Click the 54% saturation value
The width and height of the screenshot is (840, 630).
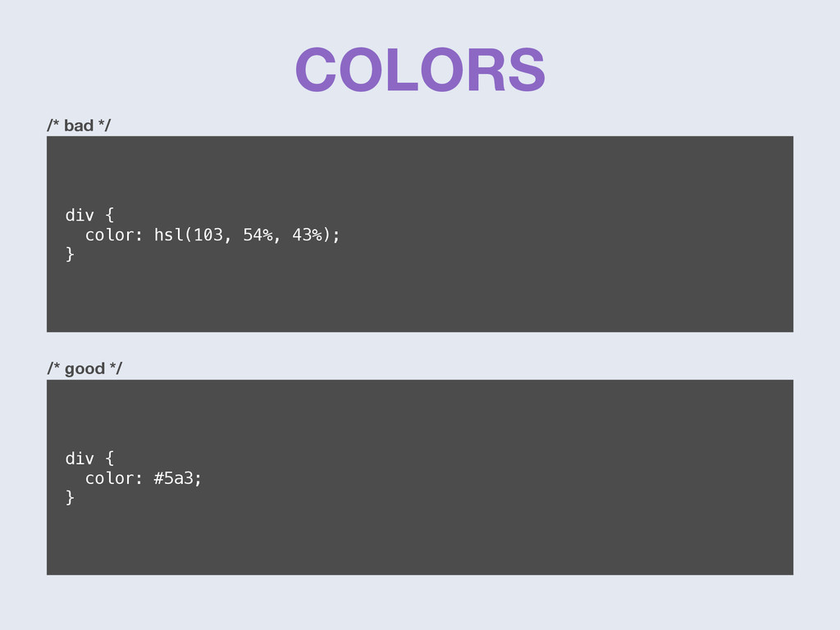[258, 235]
